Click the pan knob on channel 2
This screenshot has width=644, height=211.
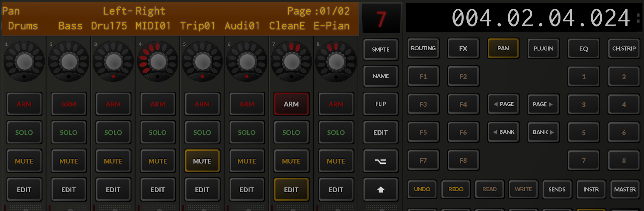69,62
